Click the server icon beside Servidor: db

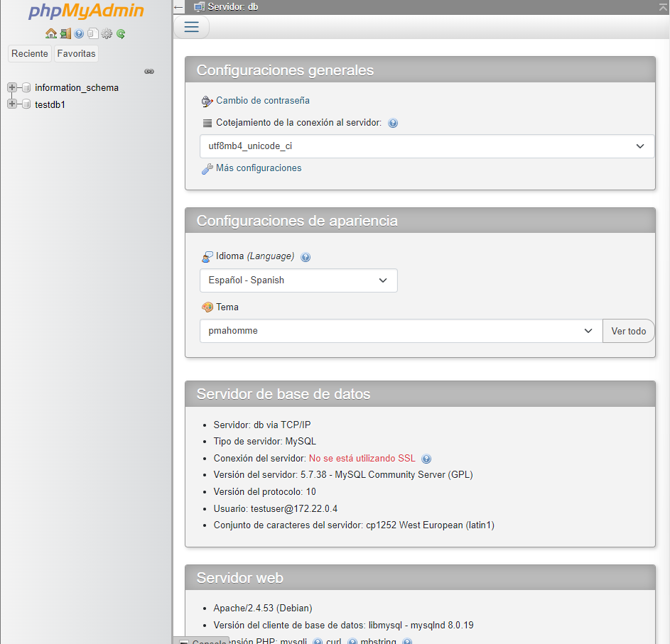199,7
